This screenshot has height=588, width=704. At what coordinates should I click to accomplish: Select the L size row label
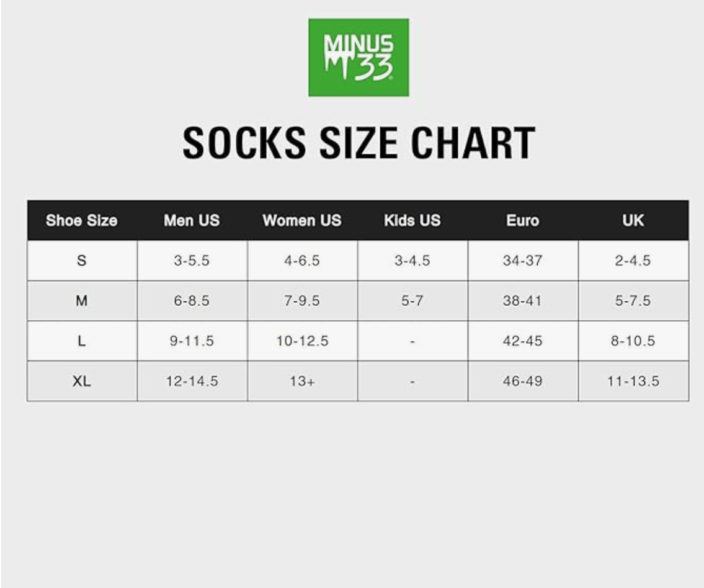click(x=82, y=341)
